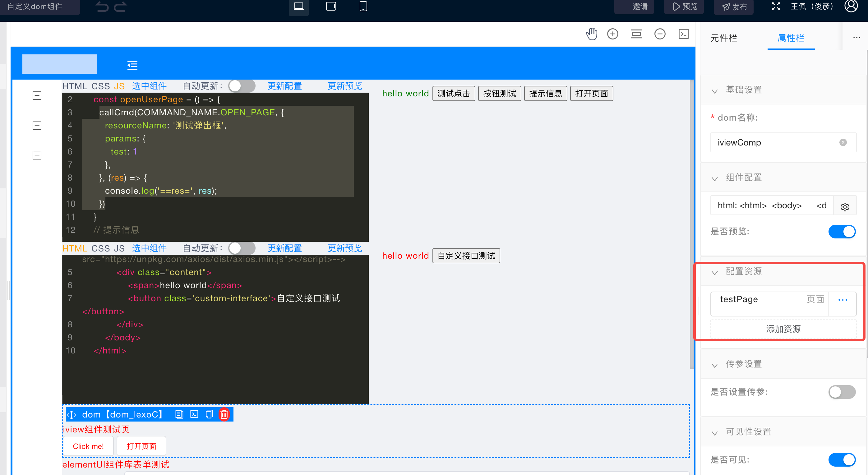Screen dimensions: 868x475
Task: Click the dom名称 iviewComp input field
Action: [x=783, y=142]
